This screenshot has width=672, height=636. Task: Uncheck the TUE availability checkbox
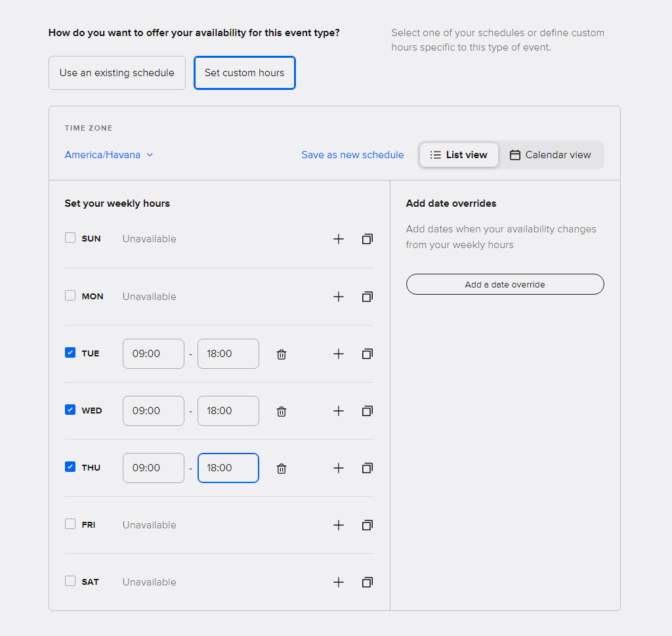coord(70,352)
